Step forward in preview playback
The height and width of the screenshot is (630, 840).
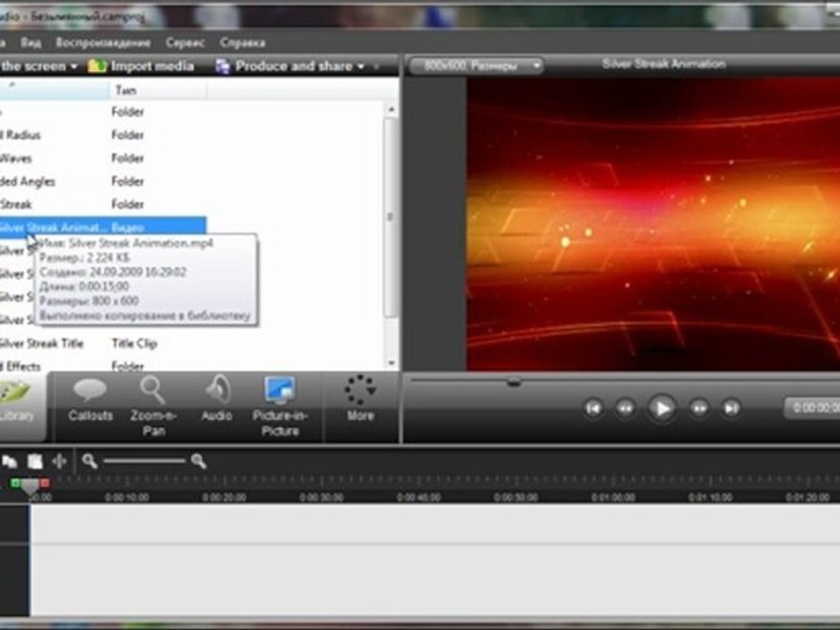tap(698, 409)
